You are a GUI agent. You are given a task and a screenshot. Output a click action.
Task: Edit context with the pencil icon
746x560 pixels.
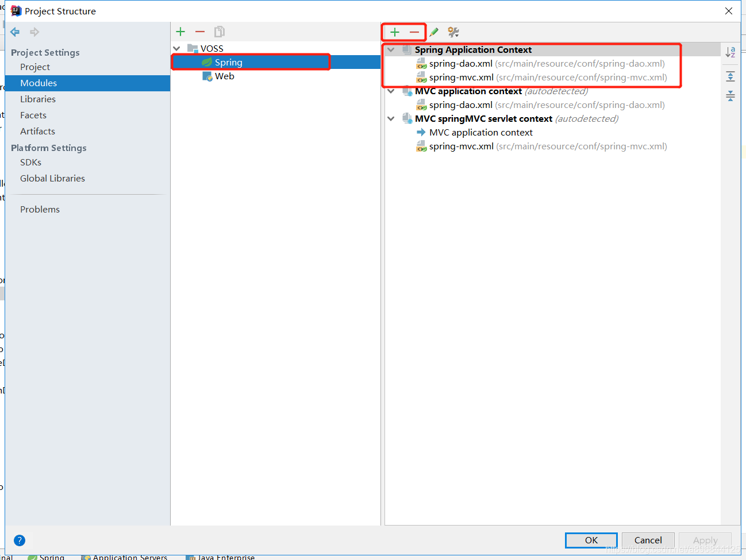[434, 32]
